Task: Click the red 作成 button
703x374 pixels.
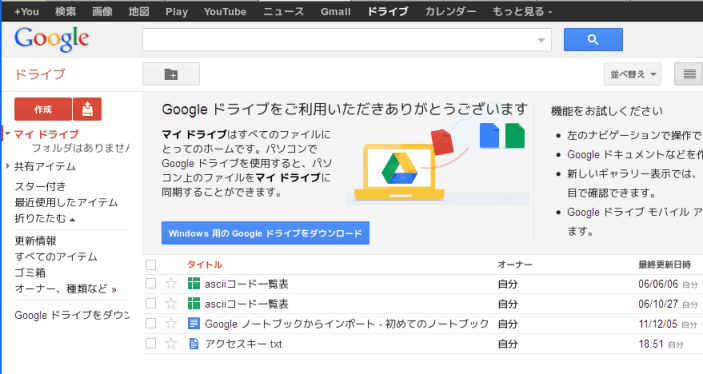Action: (x=43, y=109)
